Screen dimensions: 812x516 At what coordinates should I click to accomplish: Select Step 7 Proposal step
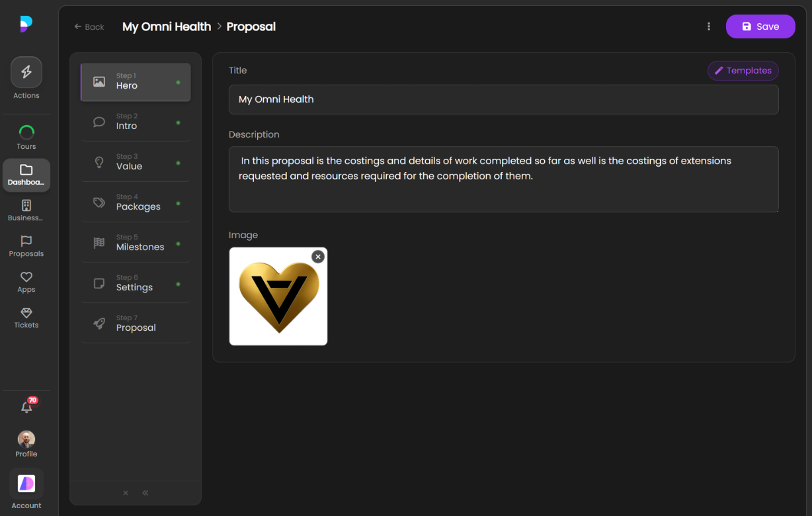(x=135, y=323)
